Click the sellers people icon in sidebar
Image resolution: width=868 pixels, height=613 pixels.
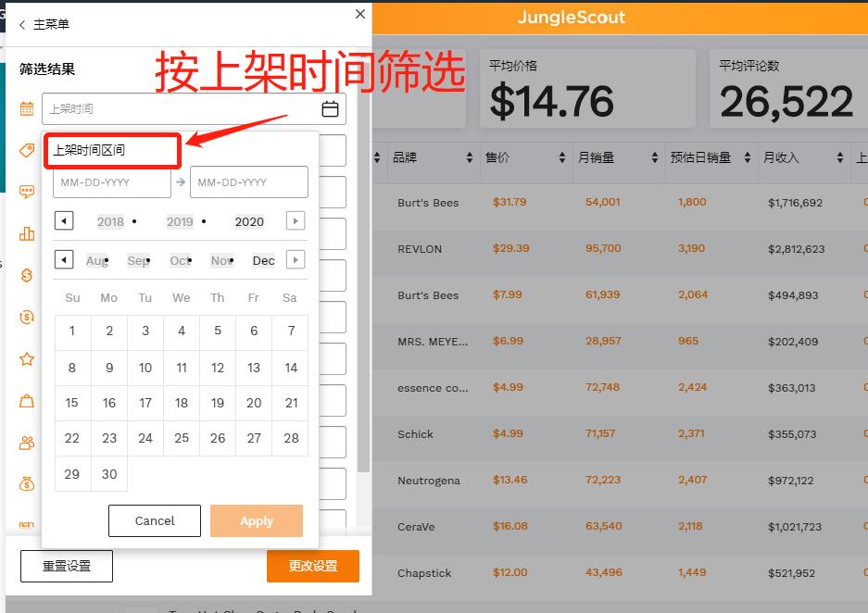(x=26, y=442)
